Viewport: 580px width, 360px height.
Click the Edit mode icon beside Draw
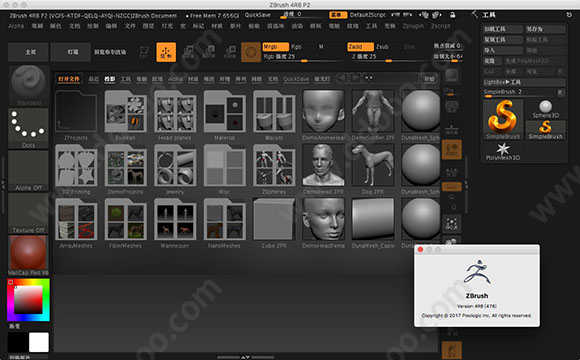click(x=144, y=52)
